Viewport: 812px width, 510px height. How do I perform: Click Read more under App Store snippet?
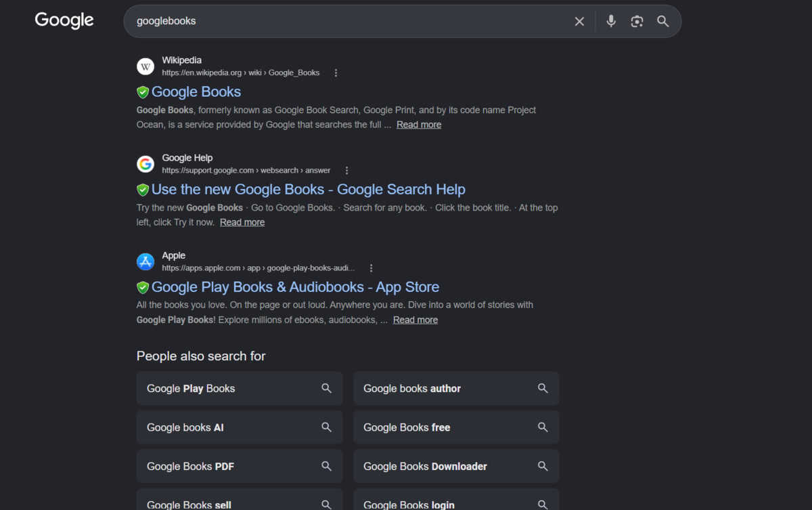click(415, 320)
